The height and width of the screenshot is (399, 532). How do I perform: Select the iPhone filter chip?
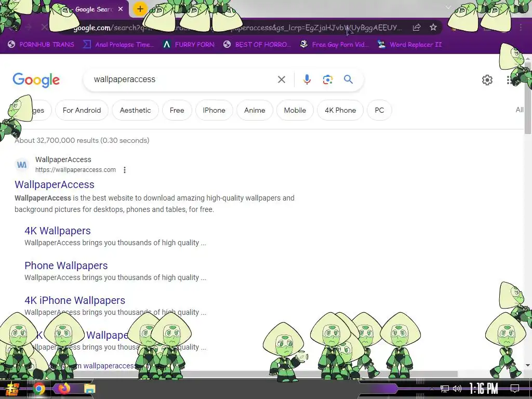214,110
